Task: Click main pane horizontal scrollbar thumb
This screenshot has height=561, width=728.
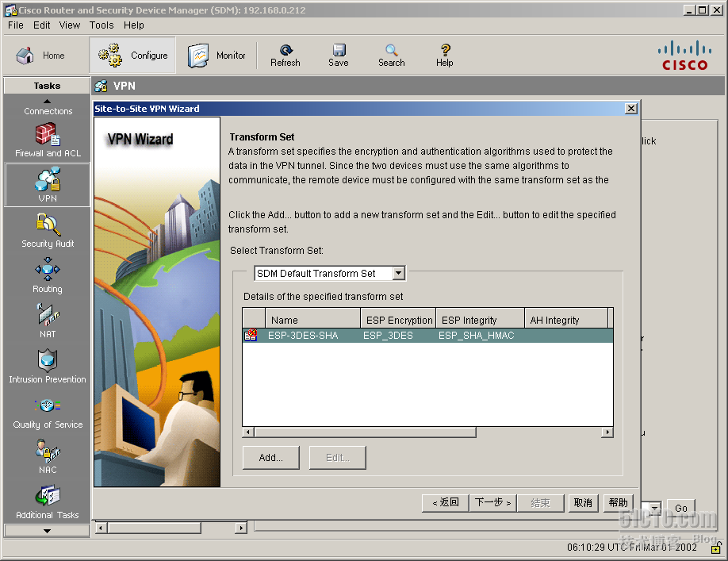Action: pyautogui.click(x=154, y=528)
